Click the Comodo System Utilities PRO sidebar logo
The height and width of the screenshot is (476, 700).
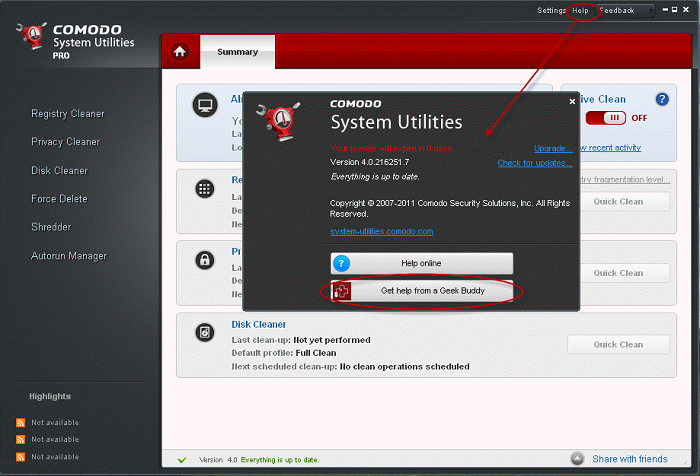pos(75,41)
